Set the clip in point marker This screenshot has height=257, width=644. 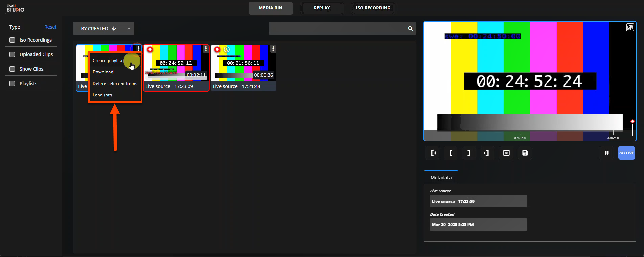(451, 153)
